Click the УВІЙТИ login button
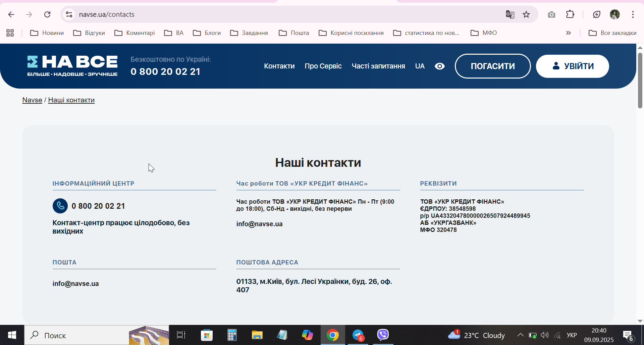The width and height of the screenshot is (644, 345). click(573, 66)
